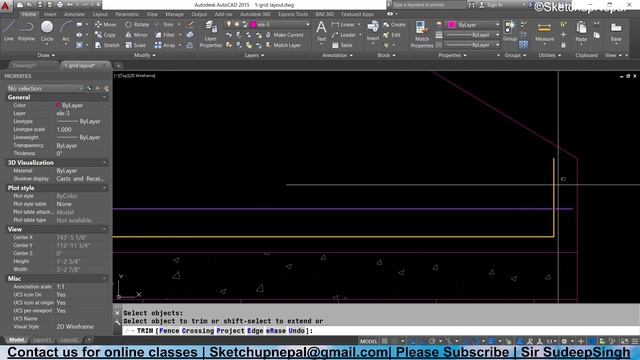The image size is (640, 360).
Task: Expand the Draw panel
Action: pyautogui.click(x=46, y=55)
